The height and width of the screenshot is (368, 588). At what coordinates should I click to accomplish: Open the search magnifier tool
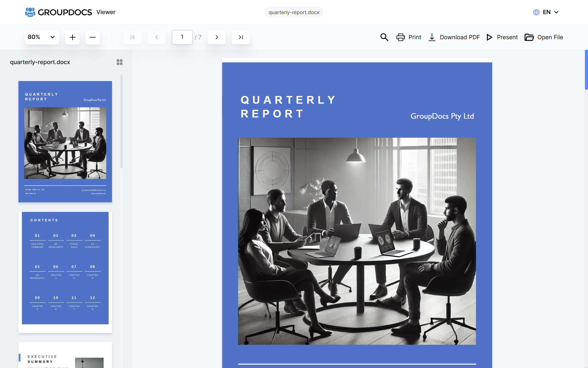pyautogui.click(x=384, y=37)
